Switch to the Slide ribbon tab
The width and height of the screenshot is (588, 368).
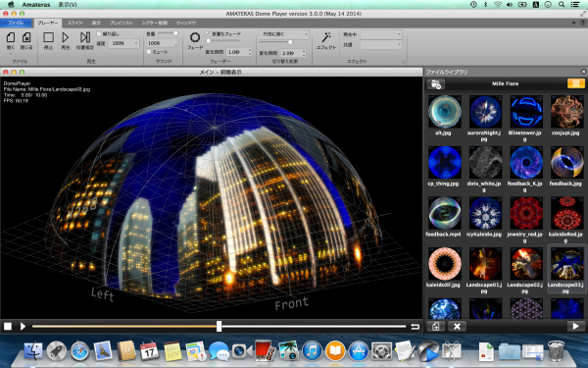75,23
